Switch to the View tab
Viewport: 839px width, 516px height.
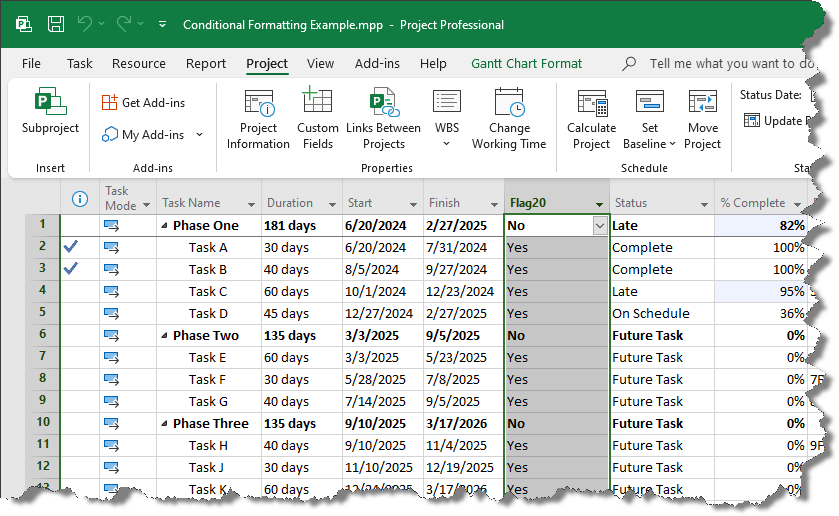320,63
